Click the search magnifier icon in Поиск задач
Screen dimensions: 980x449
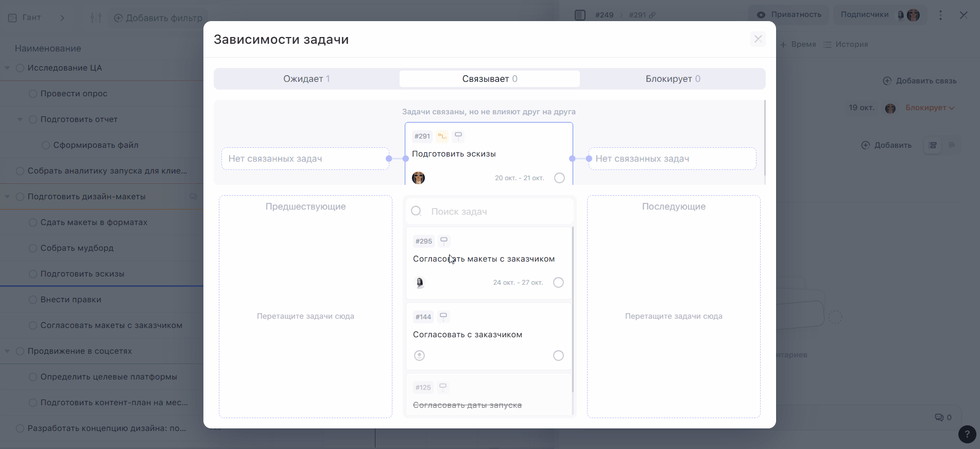pyautogui.click(x=417, y=212)
